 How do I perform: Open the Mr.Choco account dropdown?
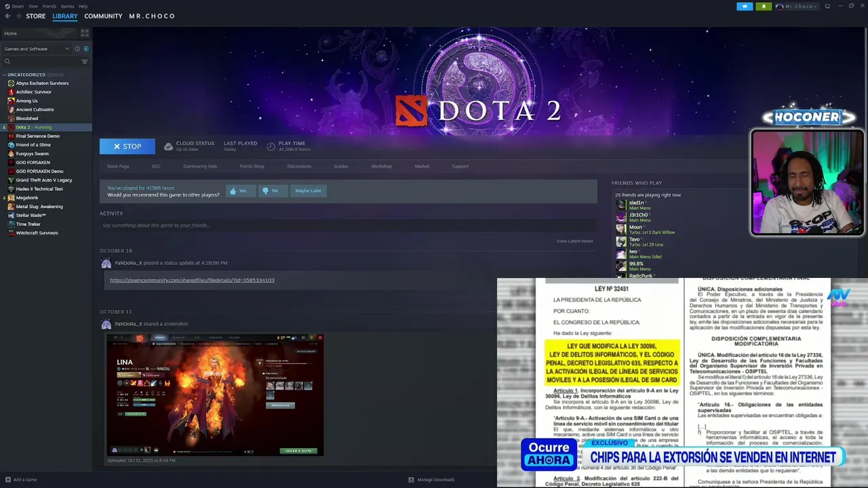coord(797,6)
